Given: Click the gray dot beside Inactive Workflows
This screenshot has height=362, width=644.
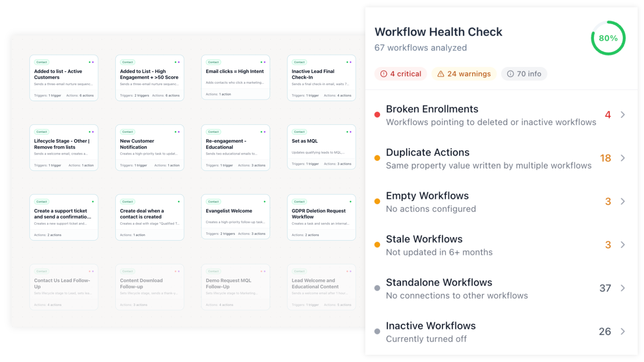Looking at the screenshot, I should [377, 331].
